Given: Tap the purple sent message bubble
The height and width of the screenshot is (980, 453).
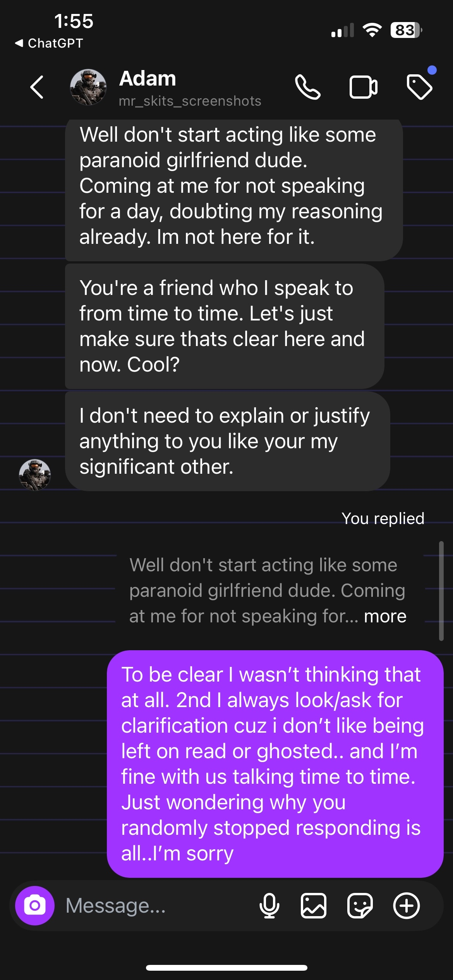Looking at the screenshot, I should click(275, 764).
